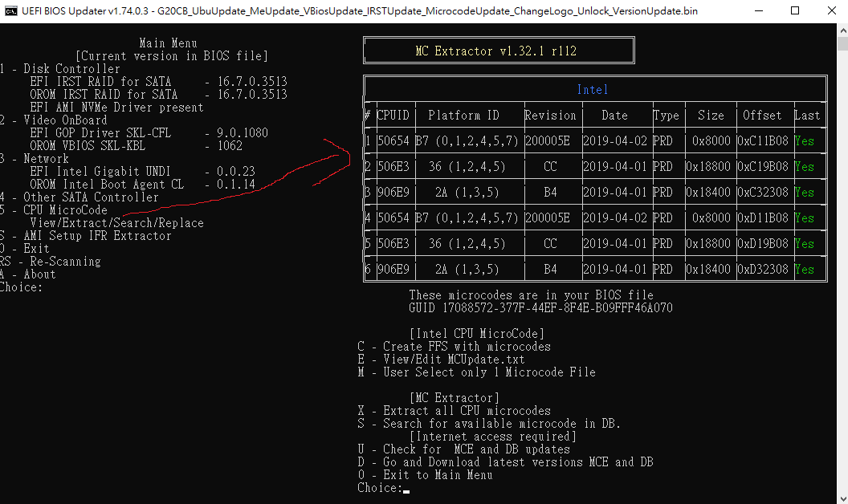
Task: Click the 'Intel' table heading
Action: (x=592, y=89)
